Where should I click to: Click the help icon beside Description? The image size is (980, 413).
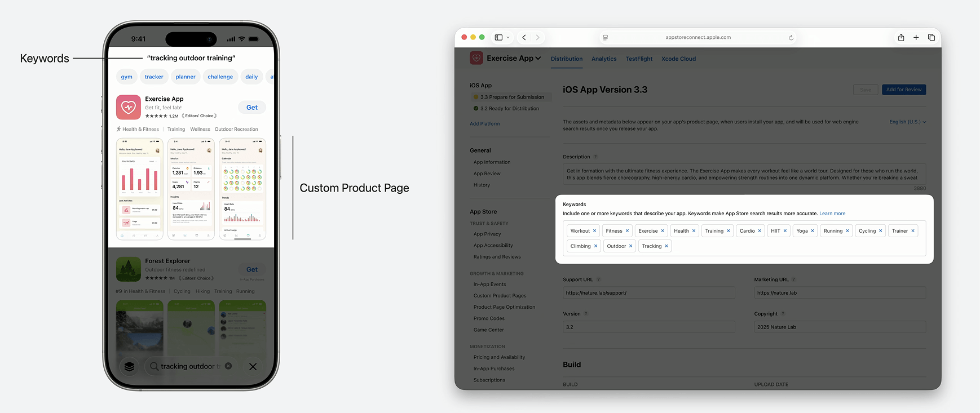(595, 157)
